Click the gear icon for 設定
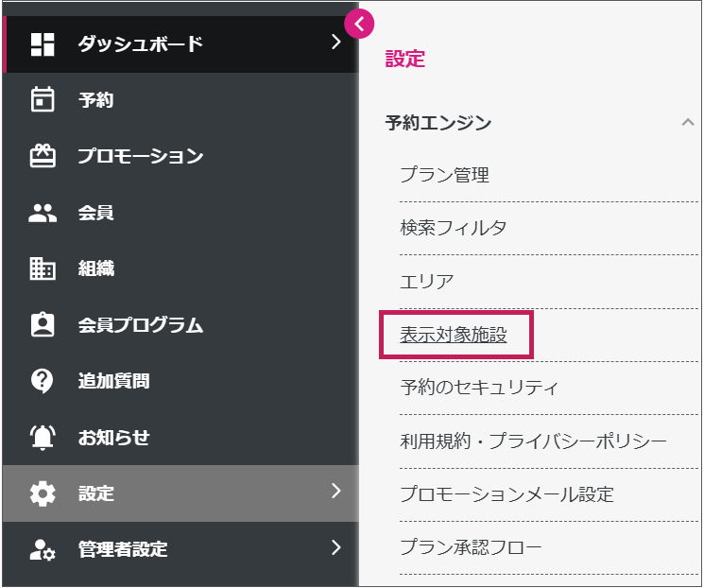 click(43, 493)
